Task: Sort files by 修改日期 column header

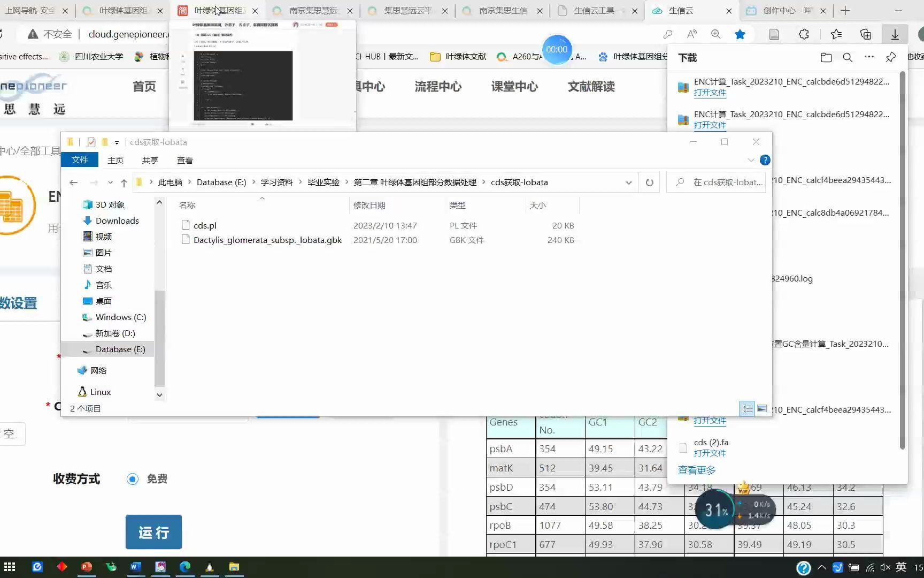Action: pyautogui.click(x=369, y=205)
